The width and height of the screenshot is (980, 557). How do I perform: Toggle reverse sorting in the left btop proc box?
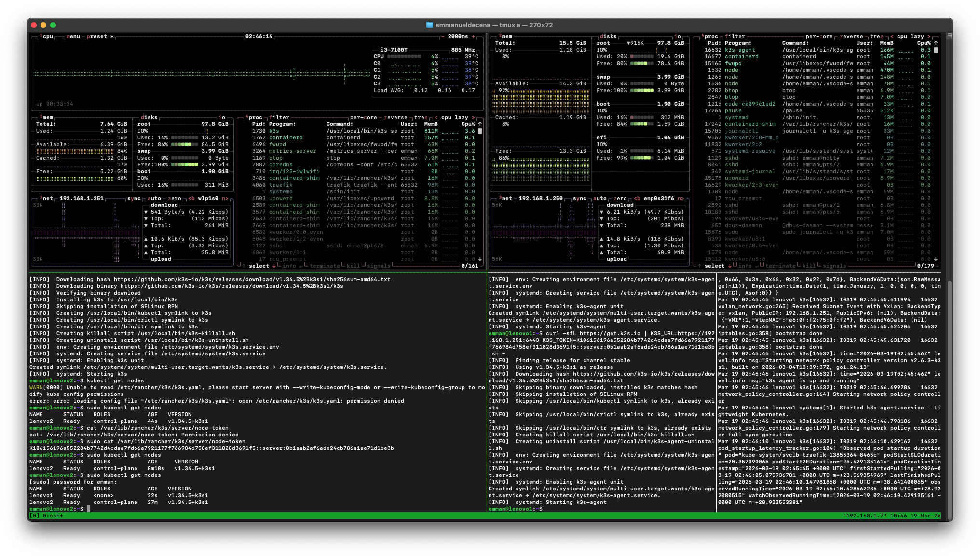395,117
